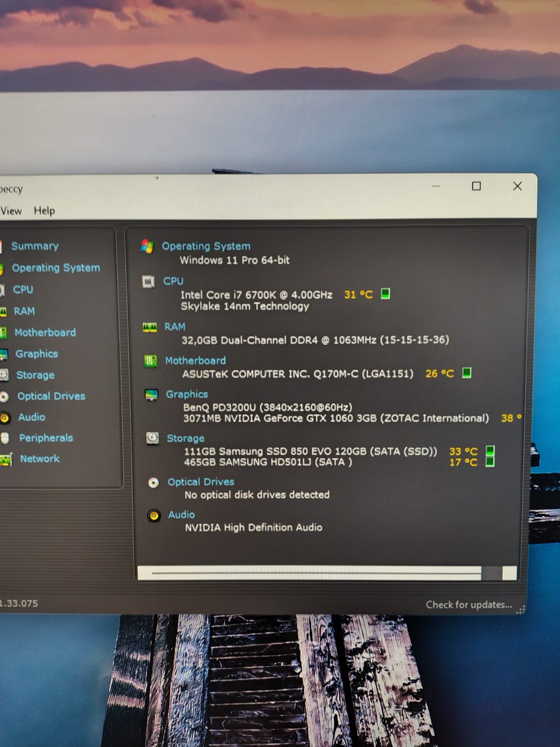
Task: Click the CPU chip icon in summary
Action: 148,282
